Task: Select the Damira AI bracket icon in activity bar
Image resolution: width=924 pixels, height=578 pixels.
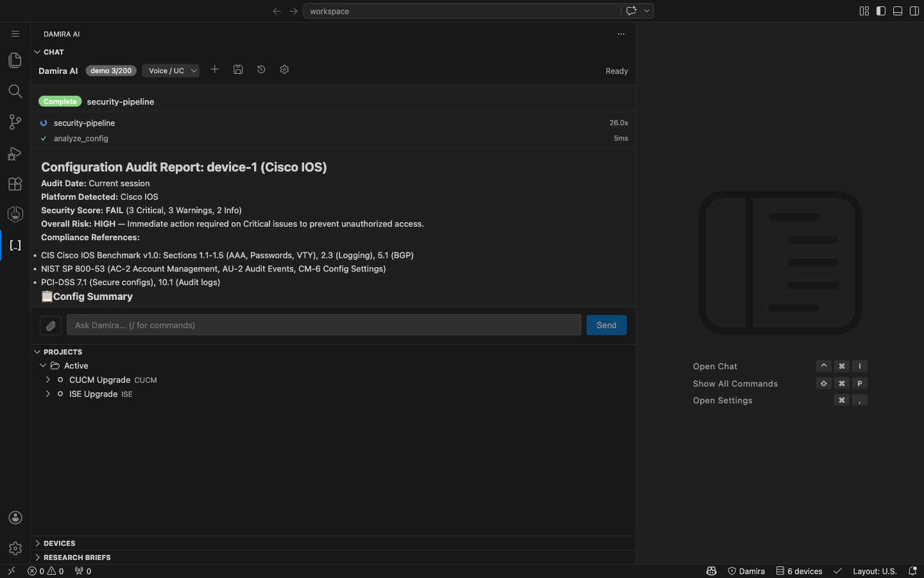Action: [15, 245]
